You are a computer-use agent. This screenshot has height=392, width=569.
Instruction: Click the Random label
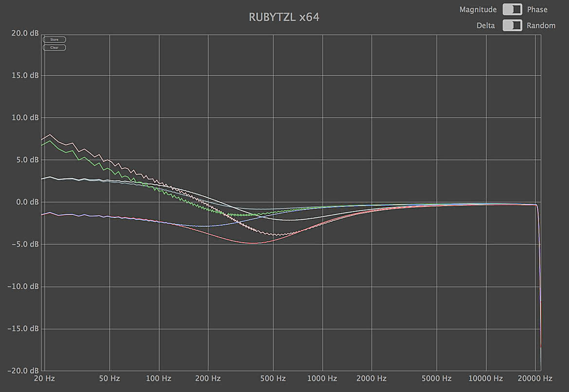tap(541, 26)
